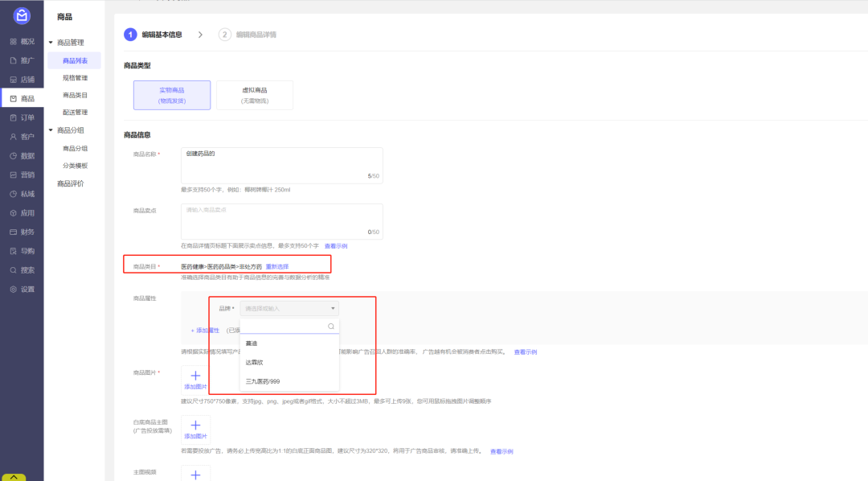Click 重新选择 to reselect the category
Image resolution: width=868 pixels, height=481 pixels.
pyautogui.click(x=277, y=266)
